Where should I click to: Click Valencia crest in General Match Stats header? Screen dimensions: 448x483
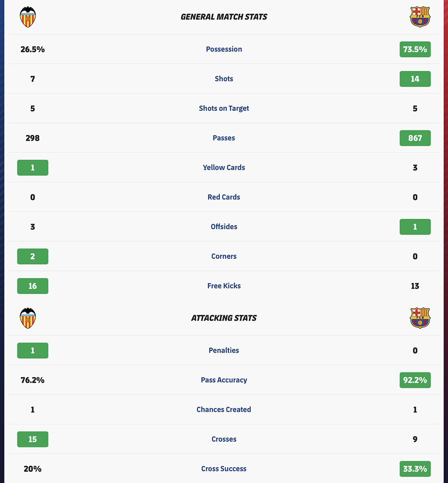point(28,17)
